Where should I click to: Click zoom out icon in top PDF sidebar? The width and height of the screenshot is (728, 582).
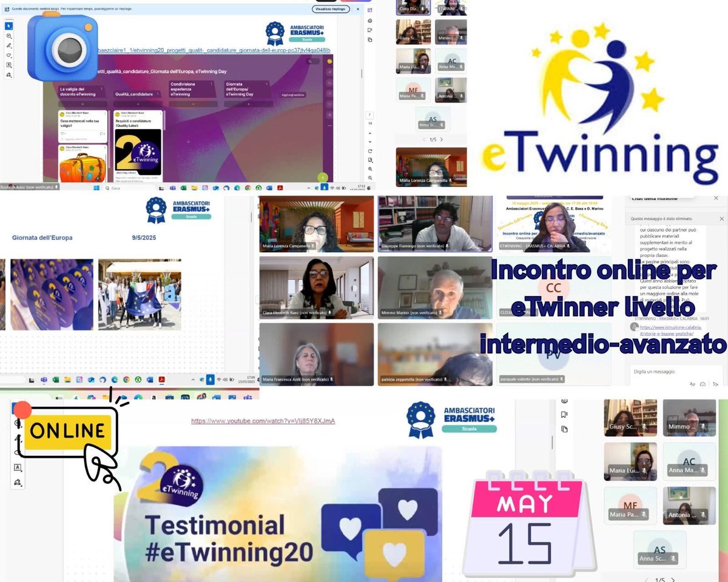370,178
